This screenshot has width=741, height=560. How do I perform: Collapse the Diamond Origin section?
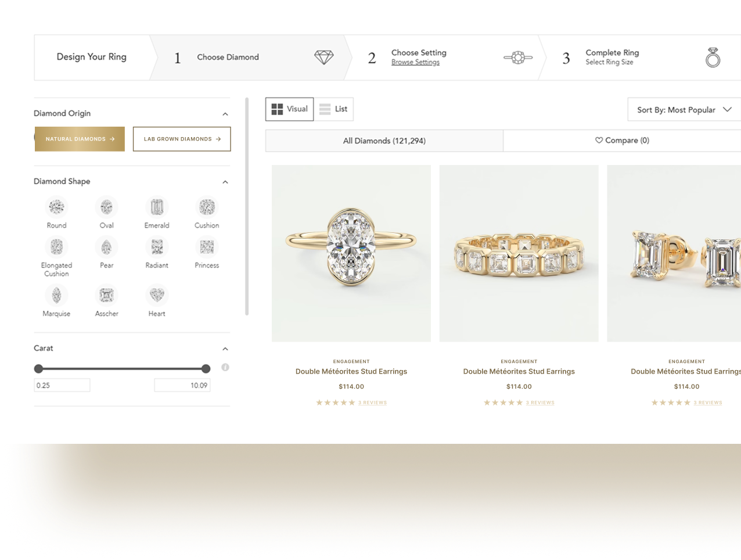tap(225, 114)
